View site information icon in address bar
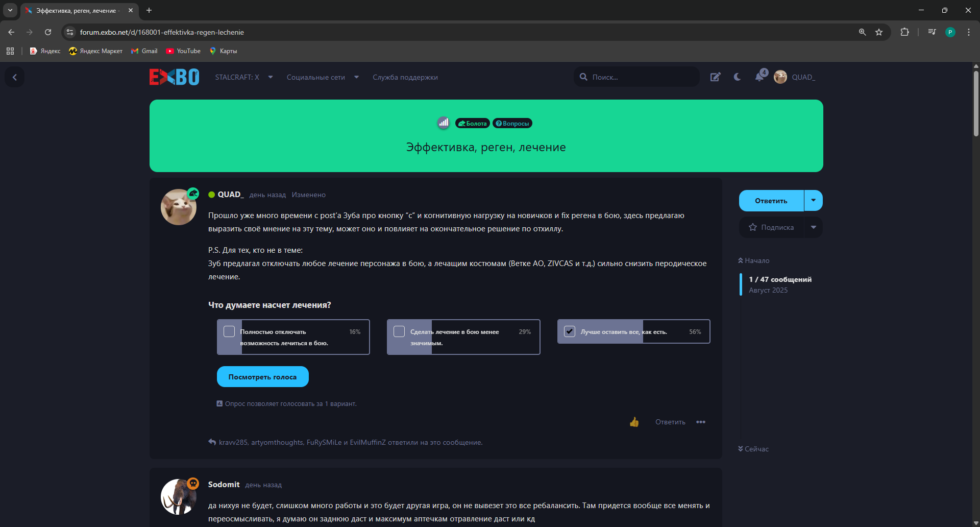Screen dimensions: 980x527 pos(70,32)
